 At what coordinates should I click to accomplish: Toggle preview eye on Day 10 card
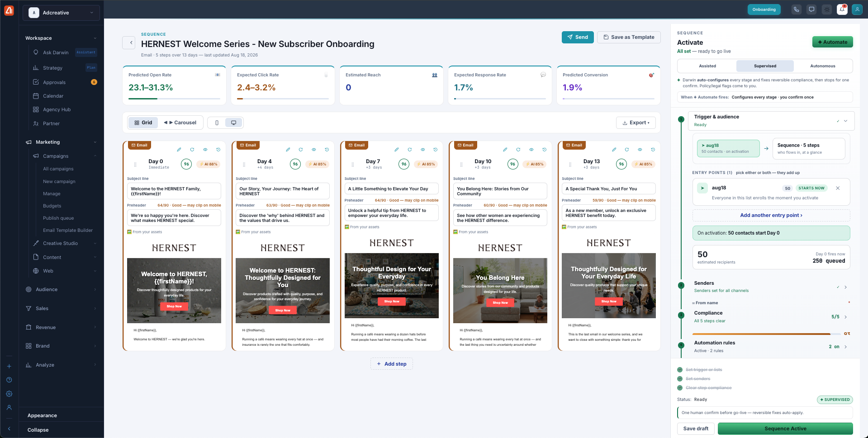531,150
